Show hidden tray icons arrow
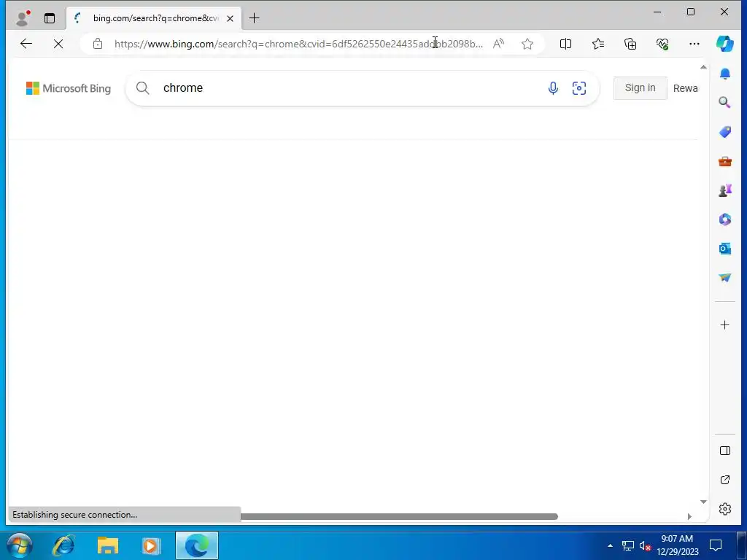The height and width of the screenshot is (560, 747). [x=610, y=545]
